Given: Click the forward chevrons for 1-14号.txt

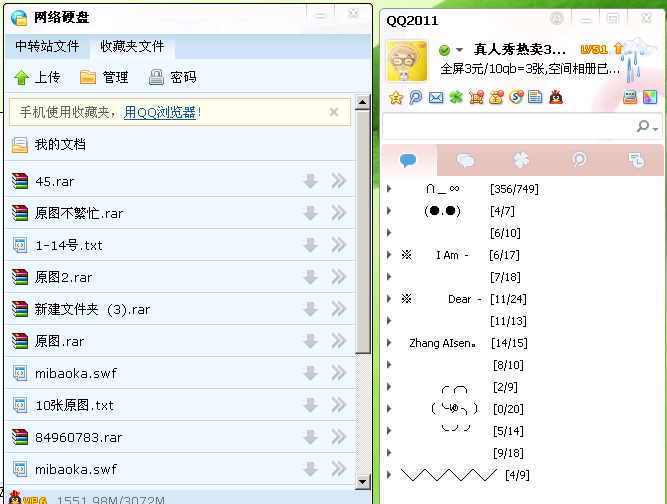Looking at the screenshot, I should point(339,245).
